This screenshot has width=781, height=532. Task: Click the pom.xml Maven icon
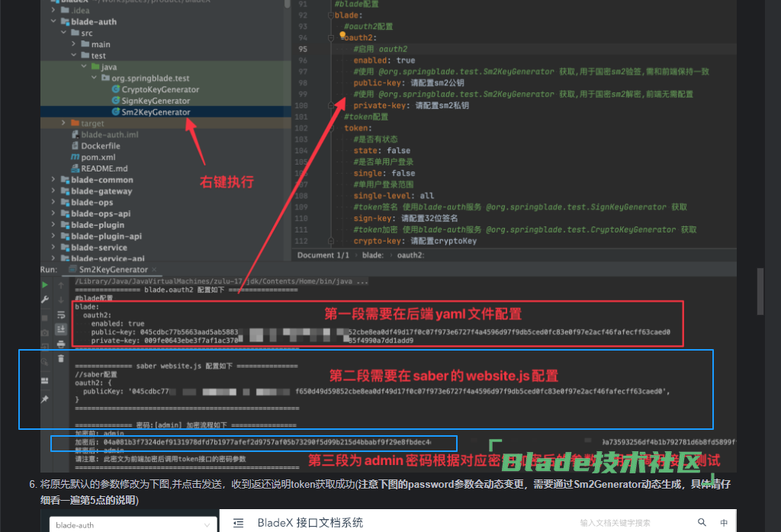click(x=76, y=157)
